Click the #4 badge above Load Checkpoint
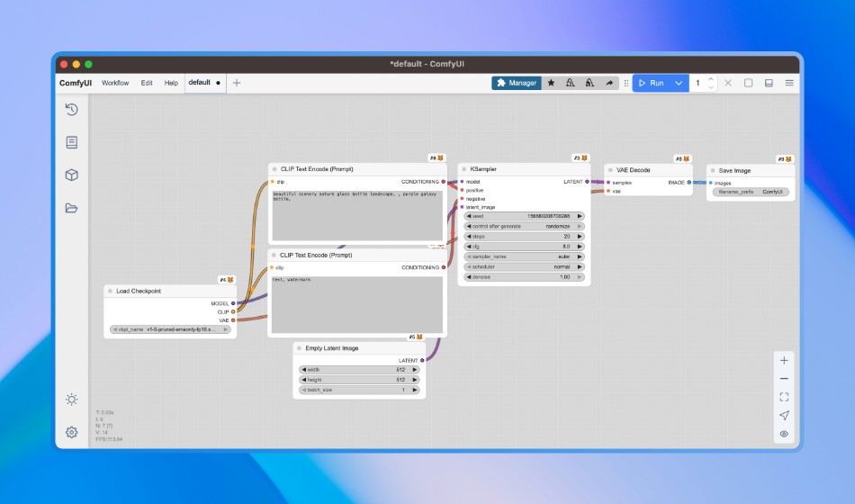 pyautogui.click(x=226, y=279)
